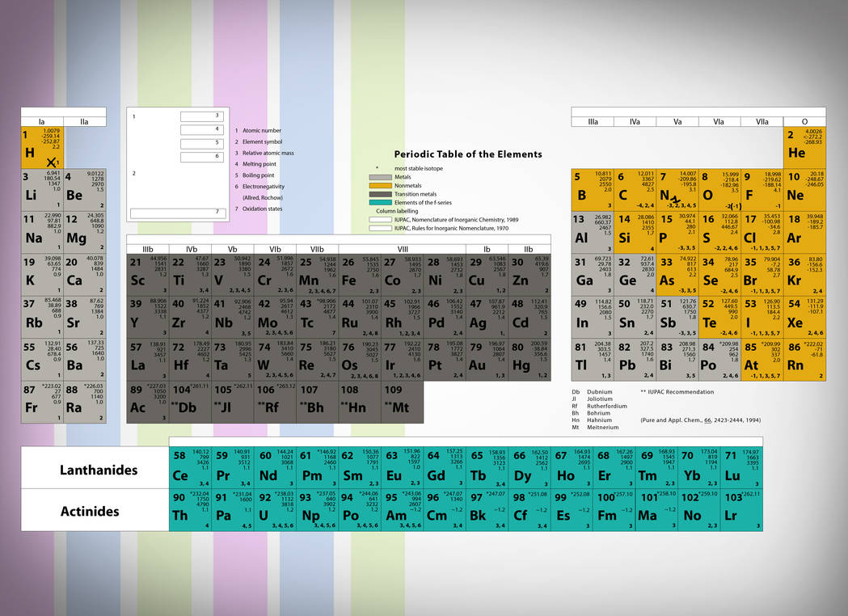Click the Lithium (Li) cell
This screenshot has width=848, height=616.
click(x=42, y=190)
